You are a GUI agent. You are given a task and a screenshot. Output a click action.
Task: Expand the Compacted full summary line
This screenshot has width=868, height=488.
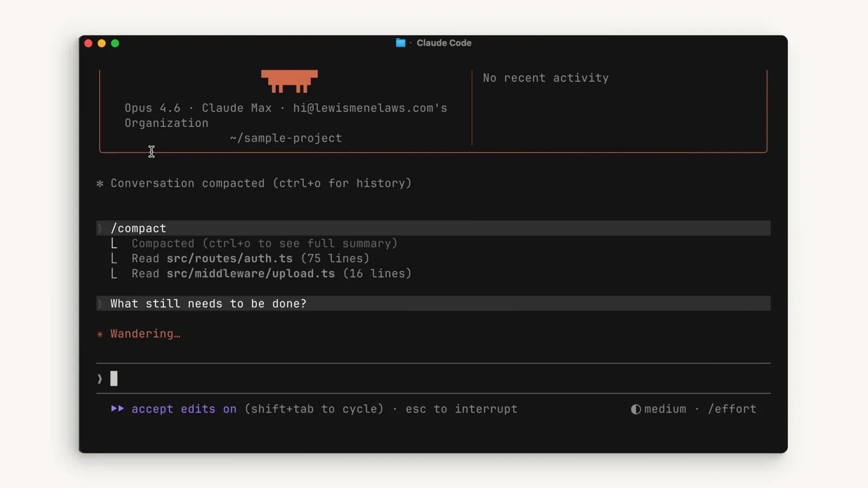click(265, 243)
